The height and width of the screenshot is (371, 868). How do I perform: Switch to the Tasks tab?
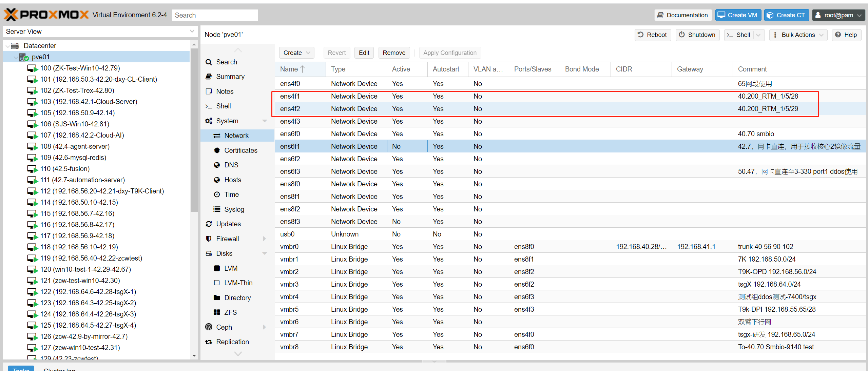tap(21, 369)
